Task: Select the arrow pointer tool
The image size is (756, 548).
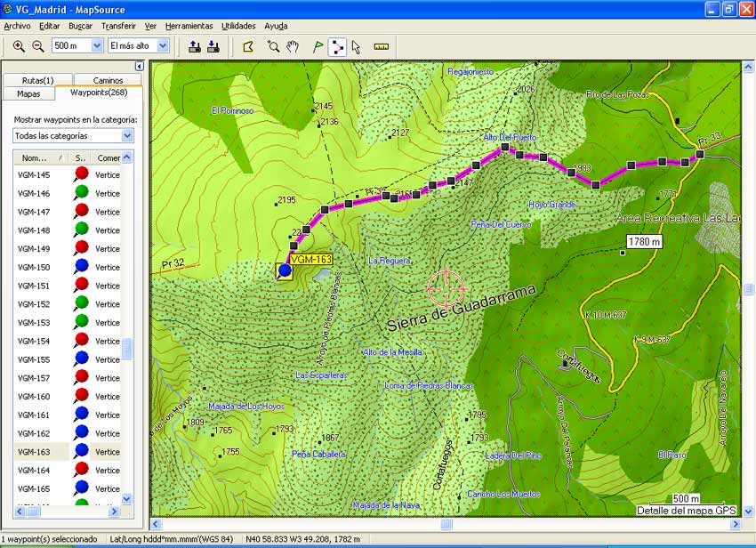Action: coord(357,47)
